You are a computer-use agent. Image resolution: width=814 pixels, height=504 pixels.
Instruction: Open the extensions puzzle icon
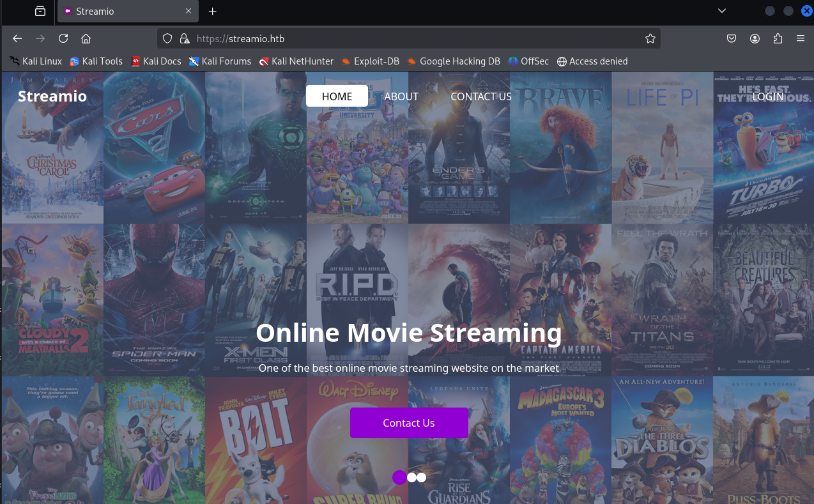pyautogui.click(x=778, y=39)
